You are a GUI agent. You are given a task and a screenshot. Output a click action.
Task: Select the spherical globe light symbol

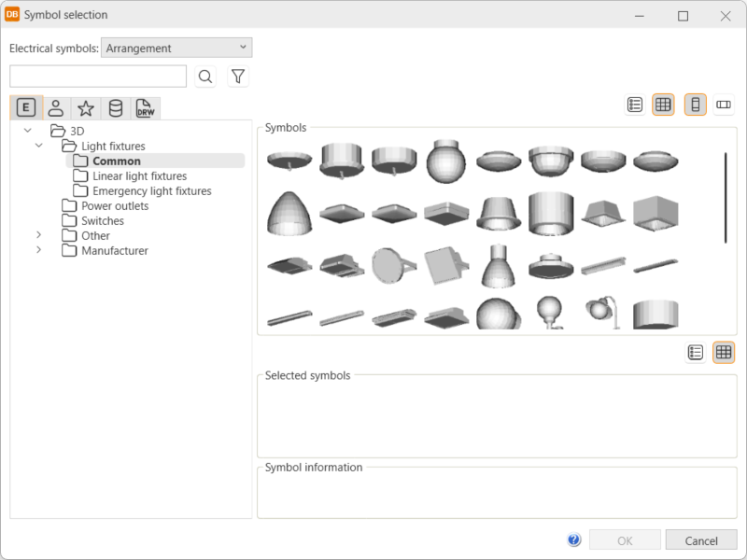coord(446,162)
